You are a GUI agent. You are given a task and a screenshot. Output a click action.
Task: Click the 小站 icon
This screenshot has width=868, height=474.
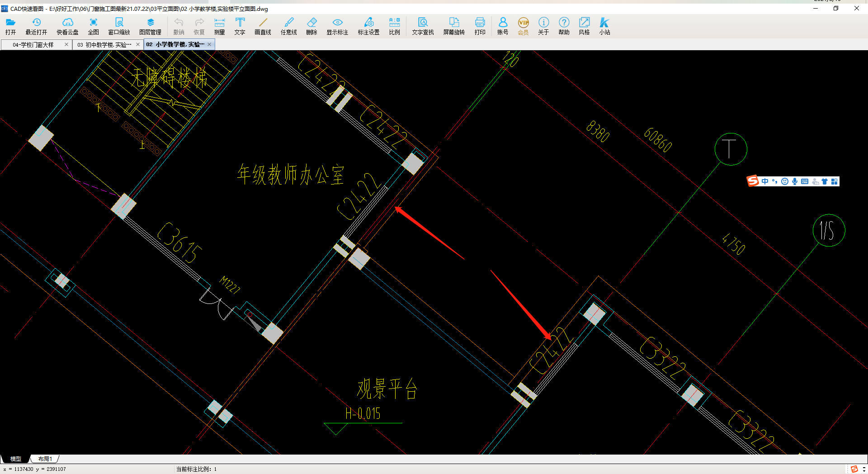604,26
